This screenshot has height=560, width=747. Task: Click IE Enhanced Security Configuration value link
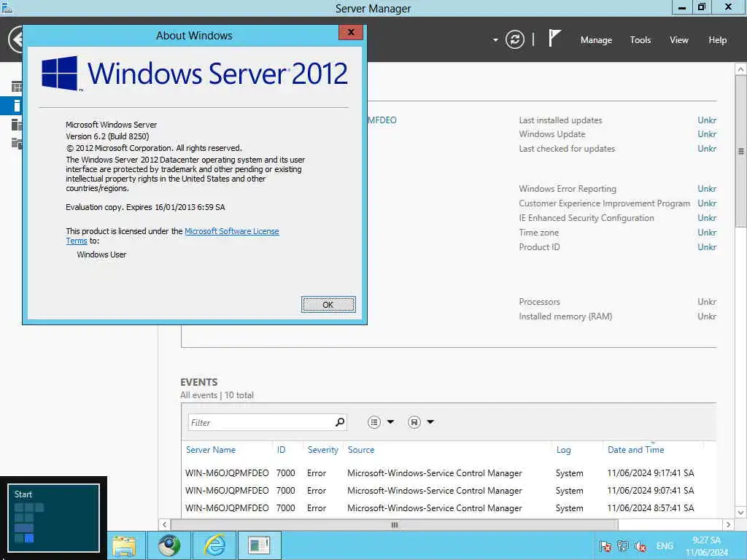[x=707, y=217]
